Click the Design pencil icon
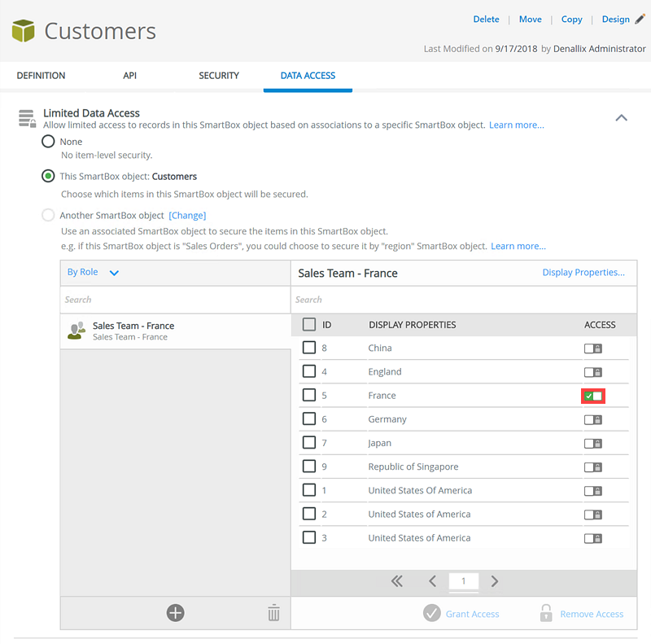The width and height of the screenshot is (651, 644). [640, 19]
